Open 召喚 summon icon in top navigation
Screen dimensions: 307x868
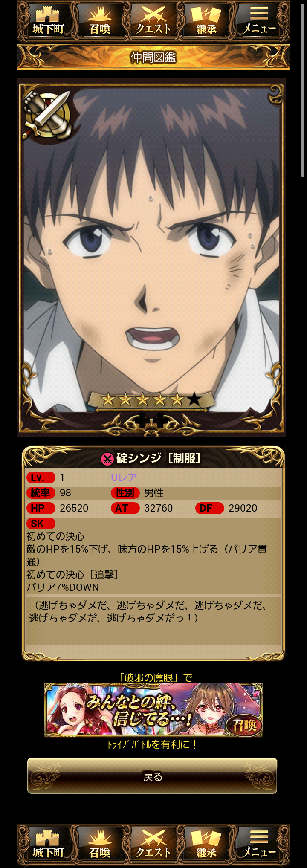pyautogui.click(x=100, y=21)
